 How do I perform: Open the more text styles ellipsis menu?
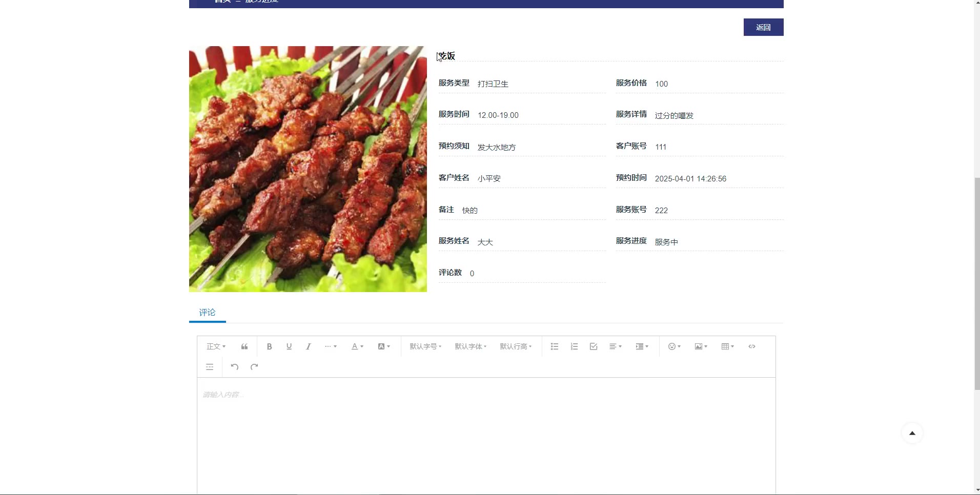(331, 346)
